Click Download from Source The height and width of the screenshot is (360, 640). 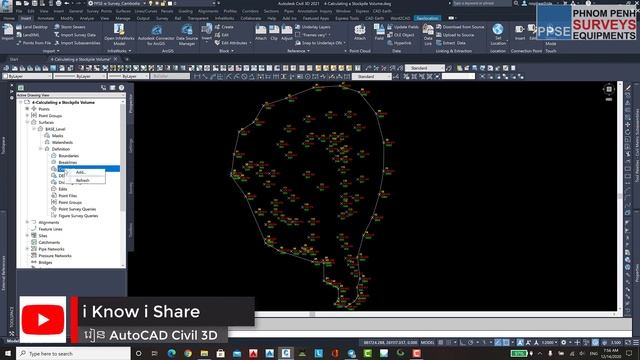click(460, 27)
